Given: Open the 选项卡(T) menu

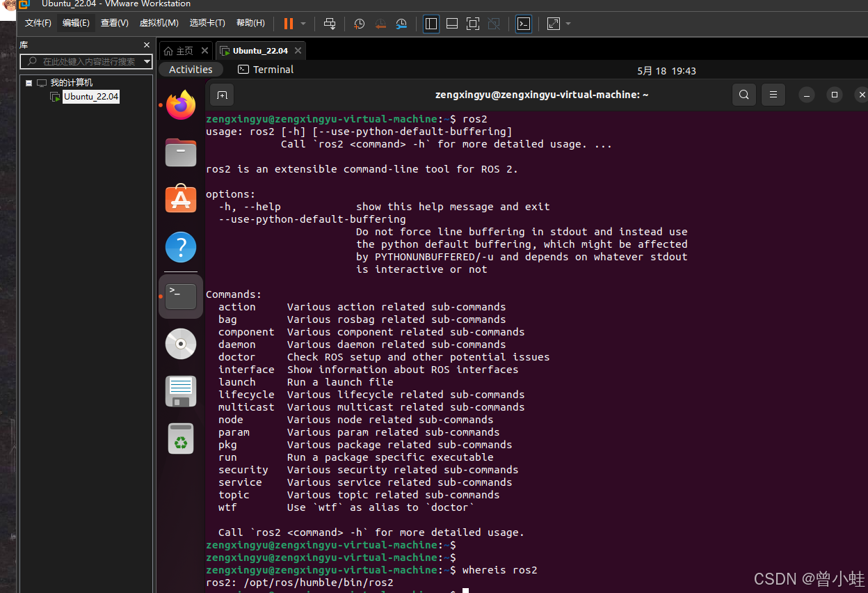Looking at the screenshot, I should 207,23.
